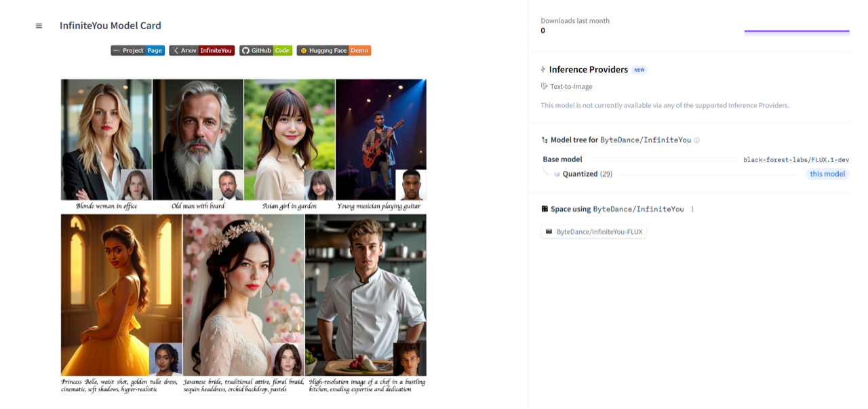Click the chef in kitchen image
Image resolution: width=868 pixels, height=409 pixels.
tap(366, 295)
